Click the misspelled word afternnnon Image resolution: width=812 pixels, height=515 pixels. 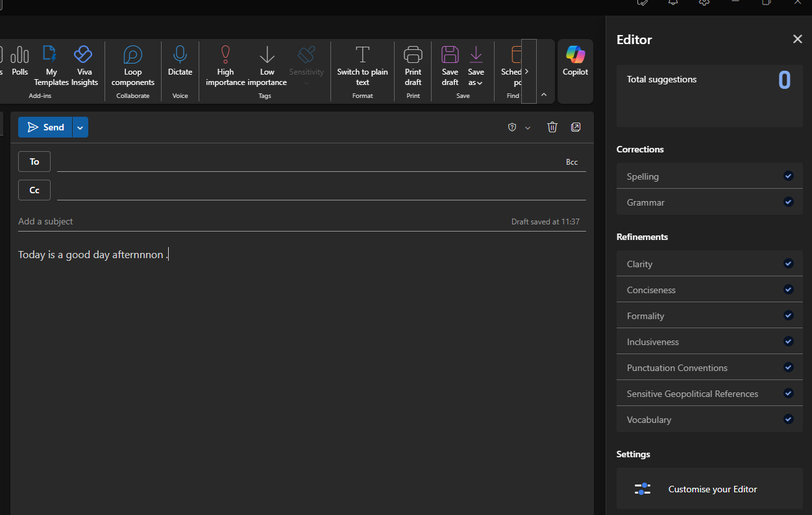point(138,255)
